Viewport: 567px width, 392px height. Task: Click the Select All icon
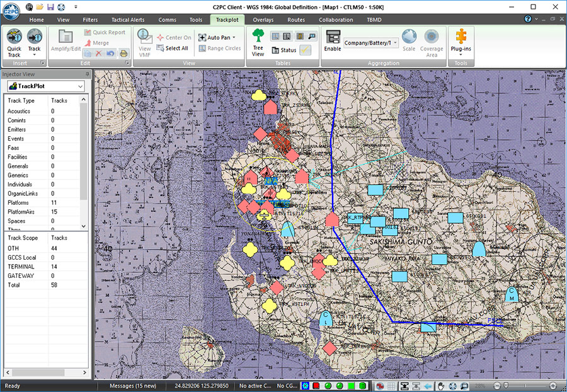pyautogui.click(x=161, y=48)
